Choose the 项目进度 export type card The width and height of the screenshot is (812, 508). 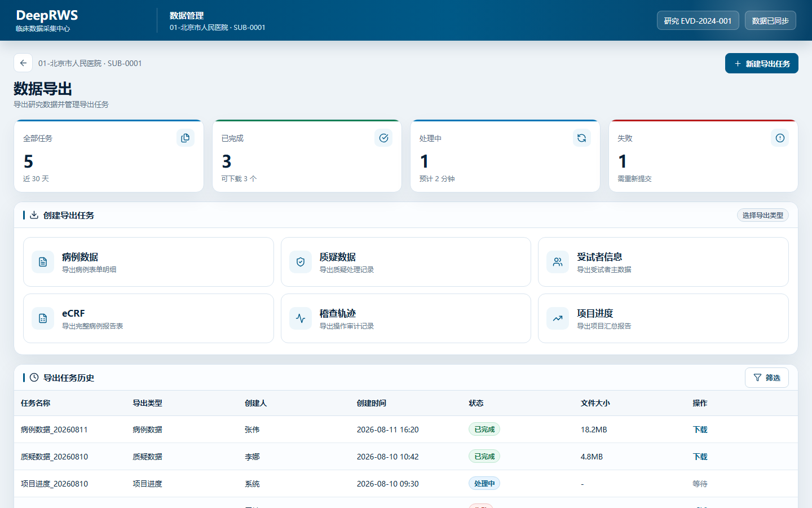tap(663, 318)
